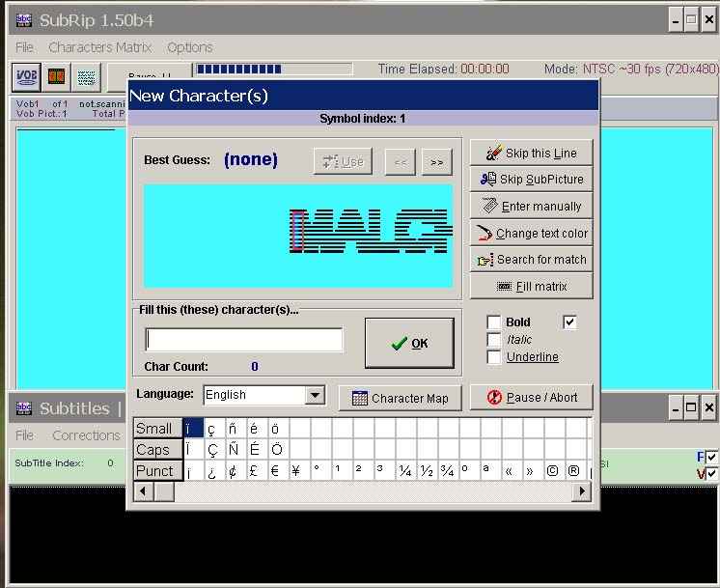The height and width of the screenshot is (588, 720).
Task: Open the Language dropdown
Action: [x=315, y=395]
